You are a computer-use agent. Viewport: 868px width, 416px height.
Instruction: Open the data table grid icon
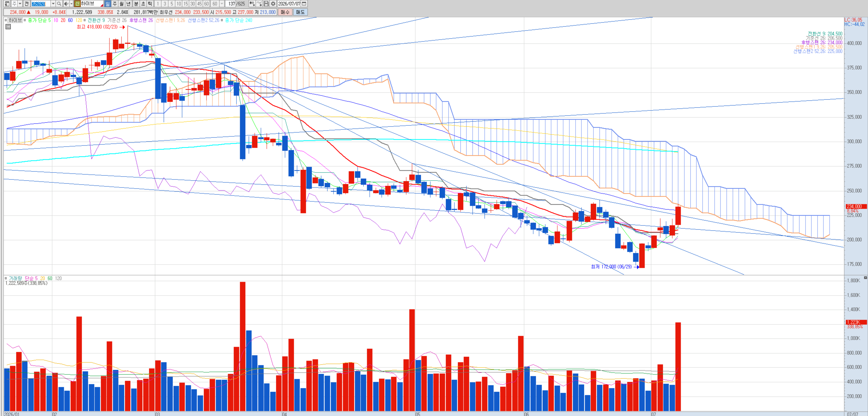click(8, 27)
